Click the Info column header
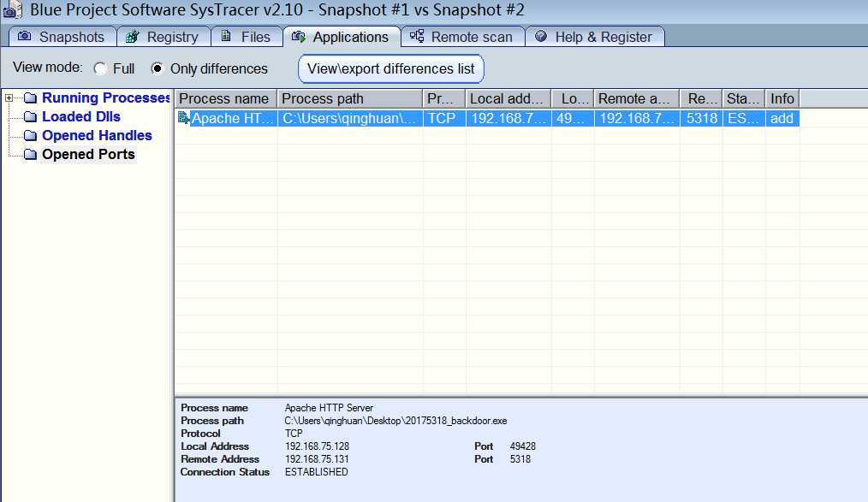The width and height of the screenshot is (868, 502). coord(782,98)
